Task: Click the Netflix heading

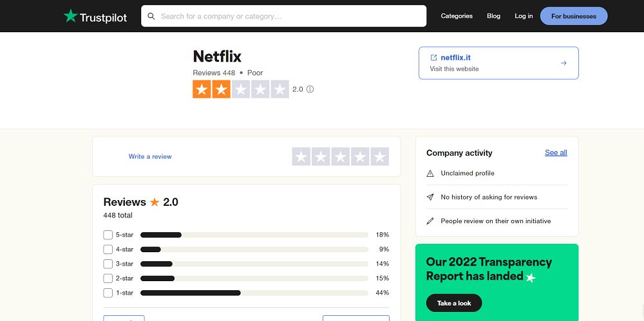Action: click(217, 56)
